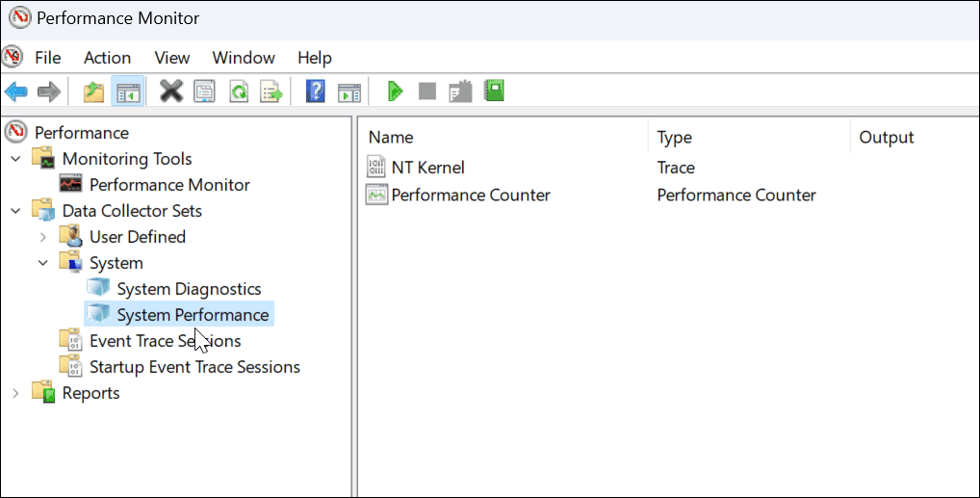Image resolution: width=980 pixels, height=498 pixels.
Task: Open Help with the blue question-mark icon
Action: 315,92
